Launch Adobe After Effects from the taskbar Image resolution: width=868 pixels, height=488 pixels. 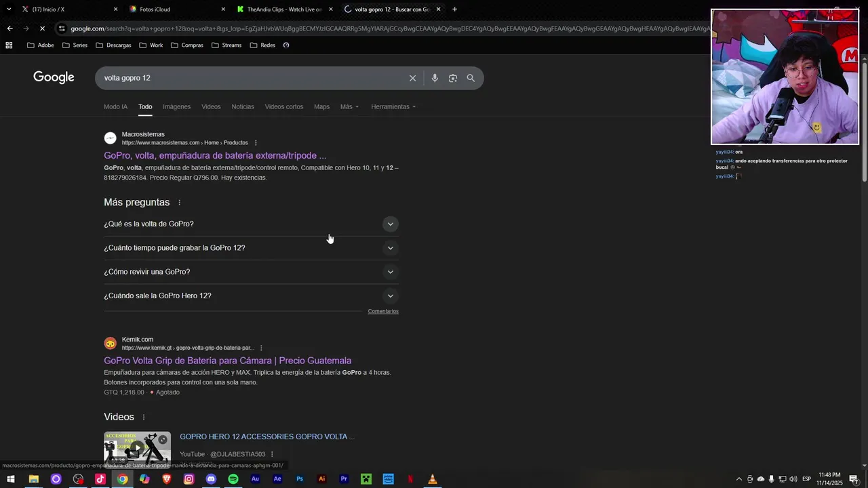(277, 479)
